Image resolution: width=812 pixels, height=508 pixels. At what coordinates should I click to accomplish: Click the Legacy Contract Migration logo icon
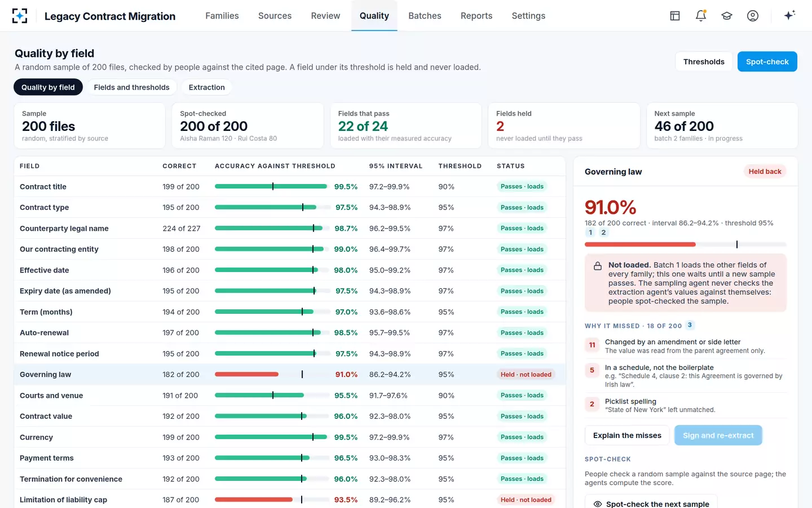[20, 16]
